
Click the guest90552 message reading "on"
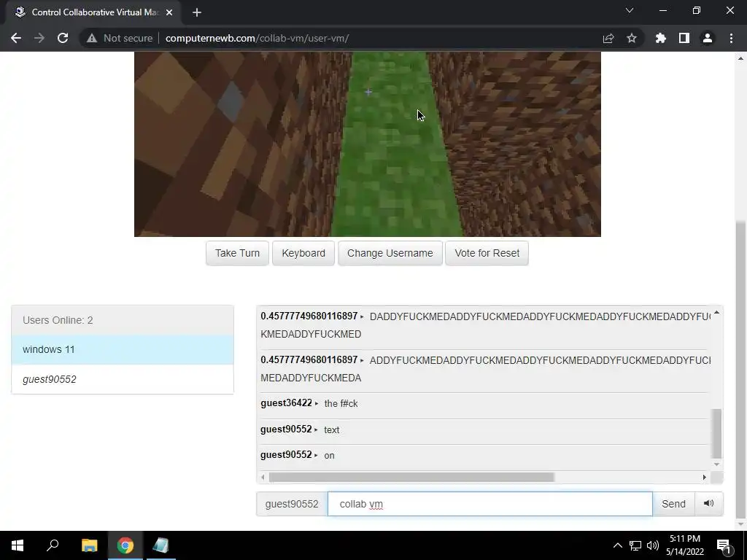click(484, 455)
